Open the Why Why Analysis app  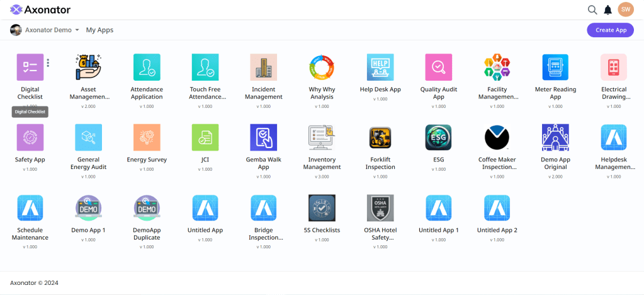[322, 67]
